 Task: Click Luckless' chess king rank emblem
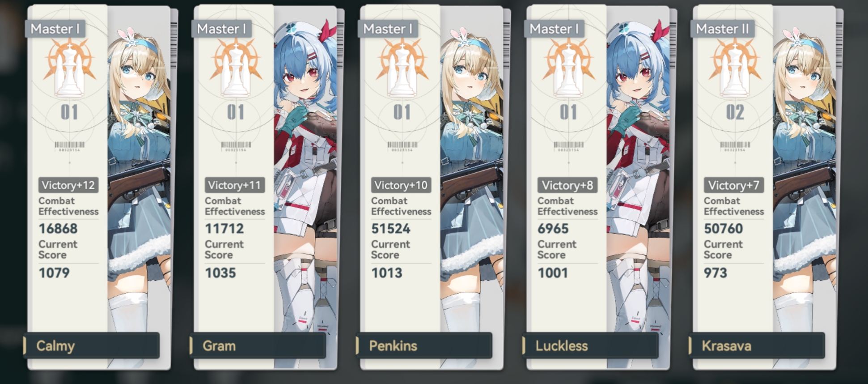pos(568,68)
